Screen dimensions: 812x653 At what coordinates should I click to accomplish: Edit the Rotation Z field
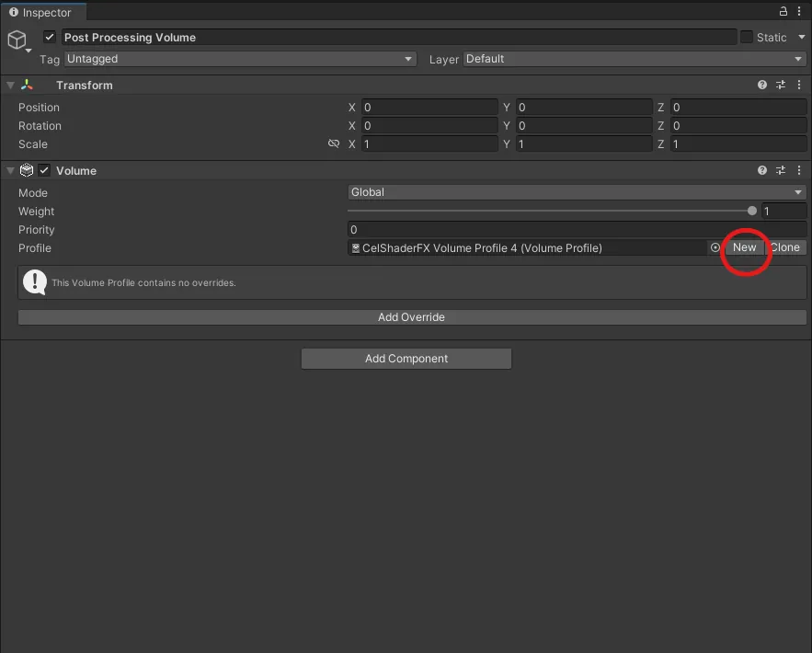pos(738,125)
